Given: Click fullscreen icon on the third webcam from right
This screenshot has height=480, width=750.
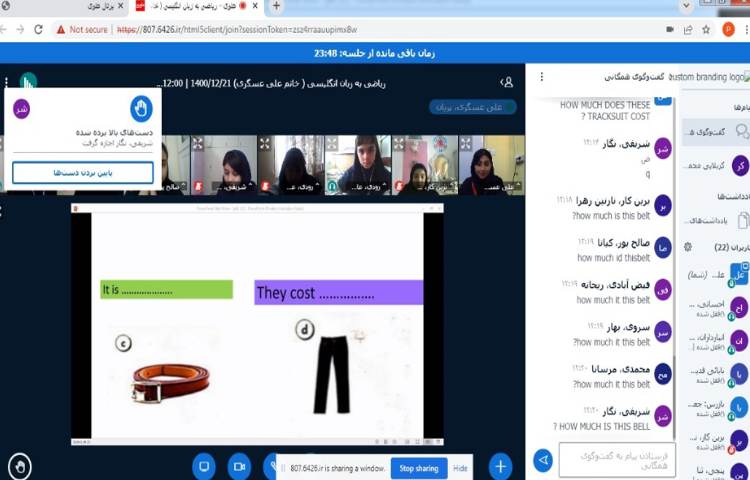Looking at the screenshot, I should pos(332,143).
